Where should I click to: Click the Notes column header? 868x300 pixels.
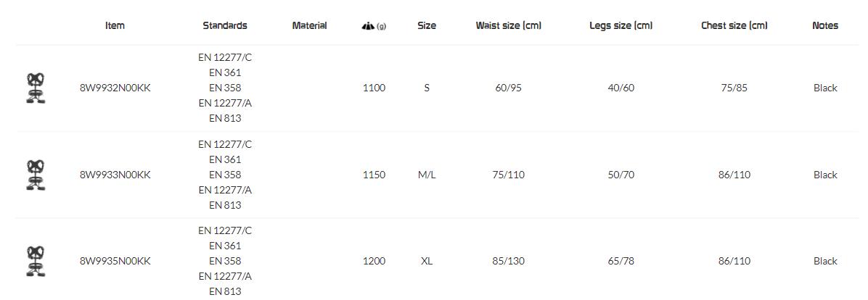(825, 25)
